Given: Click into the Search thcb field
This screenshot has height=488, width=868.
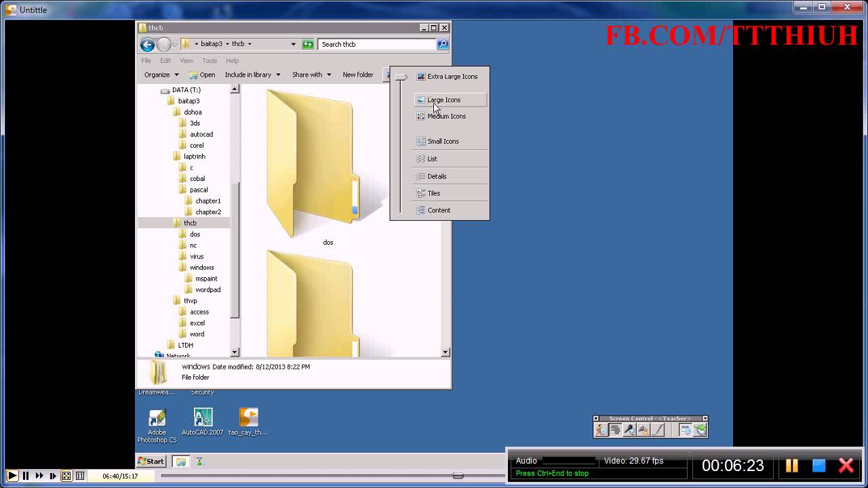Looking at the screenshot, I should click(x=377, y=44).
